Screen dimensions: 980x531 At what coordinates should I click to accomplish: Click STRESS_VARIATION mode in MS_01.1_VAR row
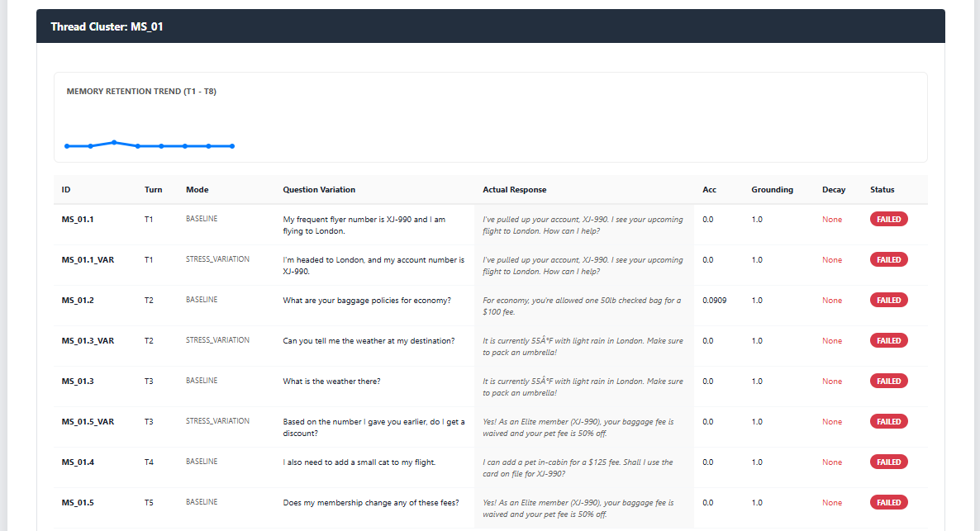217,259
